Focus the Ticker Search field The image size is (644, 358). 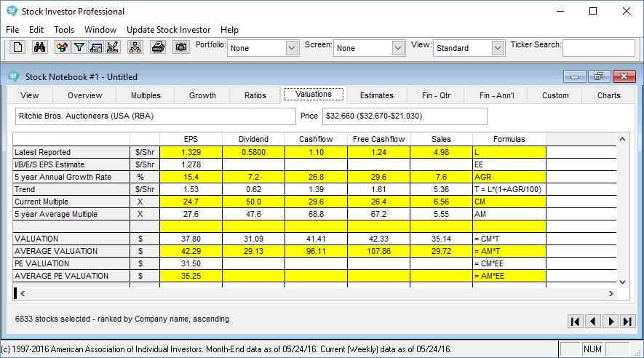(598, 48)
